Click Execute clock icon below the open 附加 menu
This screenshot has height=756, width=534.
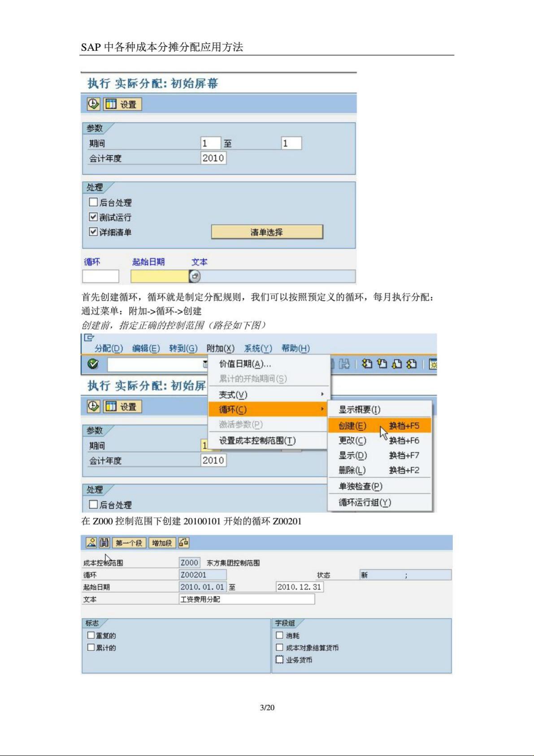pyautogui.click(x=93, y=406)
